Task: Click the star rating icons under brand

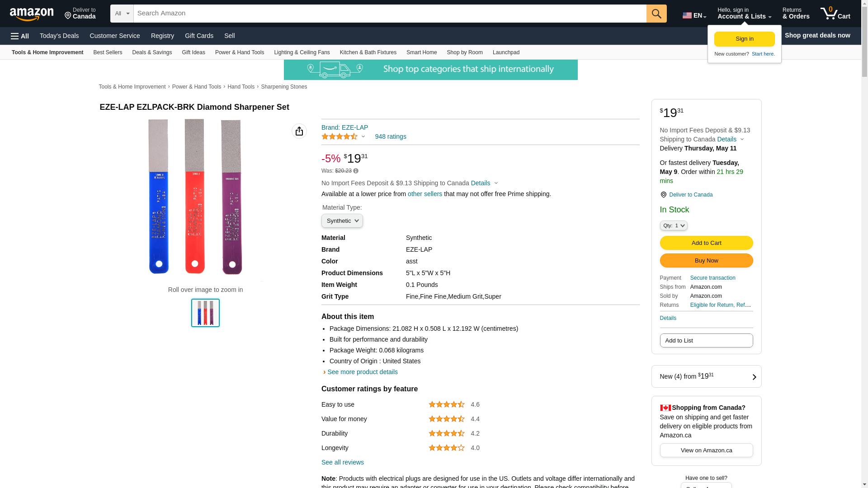Action: pos(340,136)
